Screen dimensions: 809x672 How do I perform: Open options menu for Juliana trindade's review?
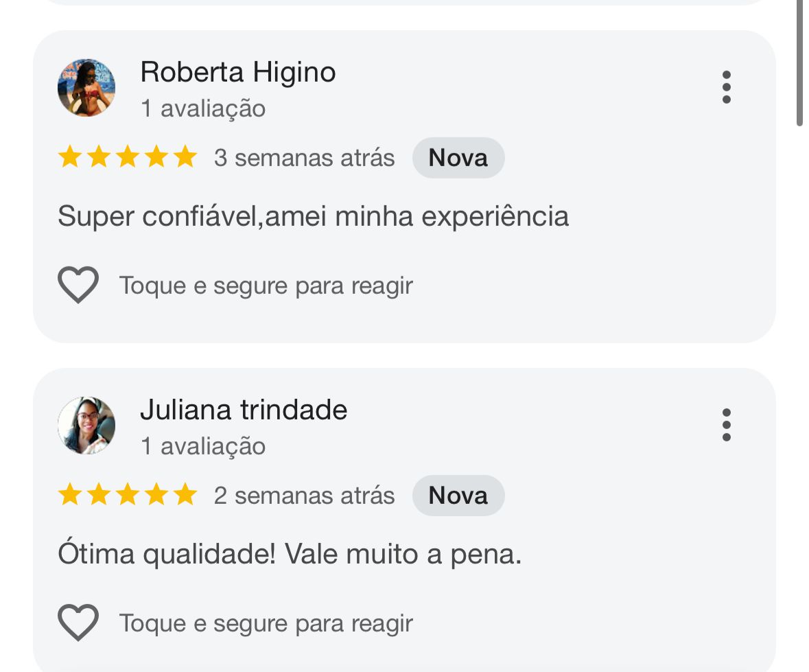[x=726, y=426]
